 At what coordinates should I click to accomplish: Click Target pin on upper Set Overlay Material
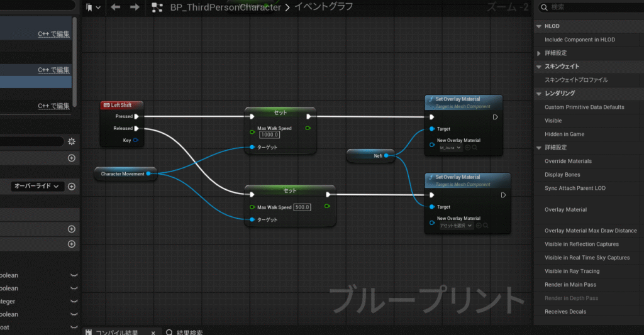(x=432, y=129)
